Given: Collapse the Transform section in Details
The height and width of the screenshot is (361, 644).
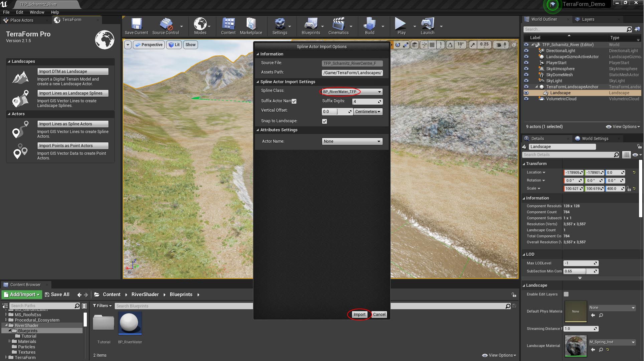Looking at the screenshot, I should click(x=524, y=164).
